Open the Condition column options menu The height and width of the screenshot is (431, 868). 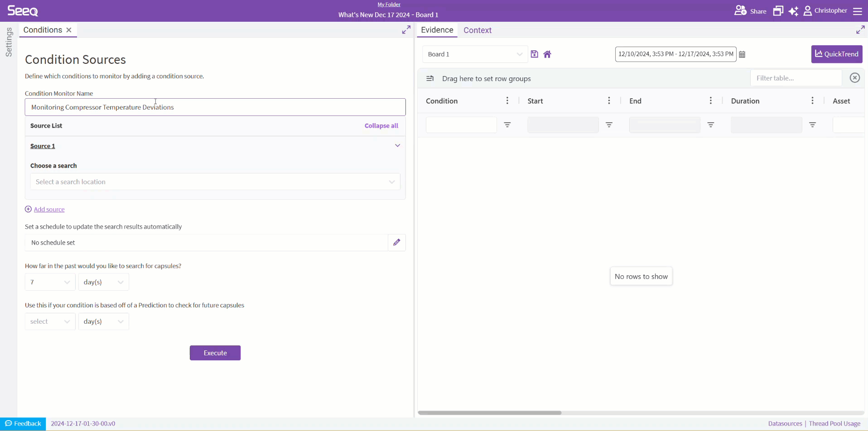[507, 101]
